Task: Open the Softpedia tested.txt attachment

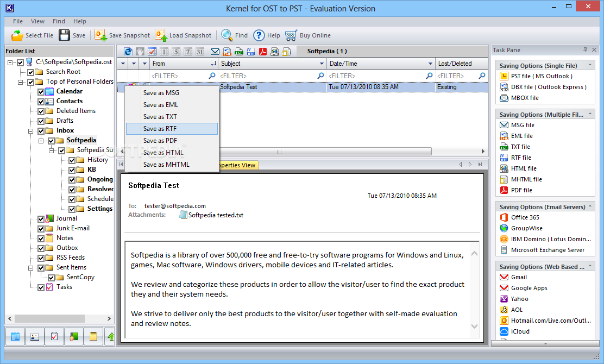Action: (x=211, y=215)
